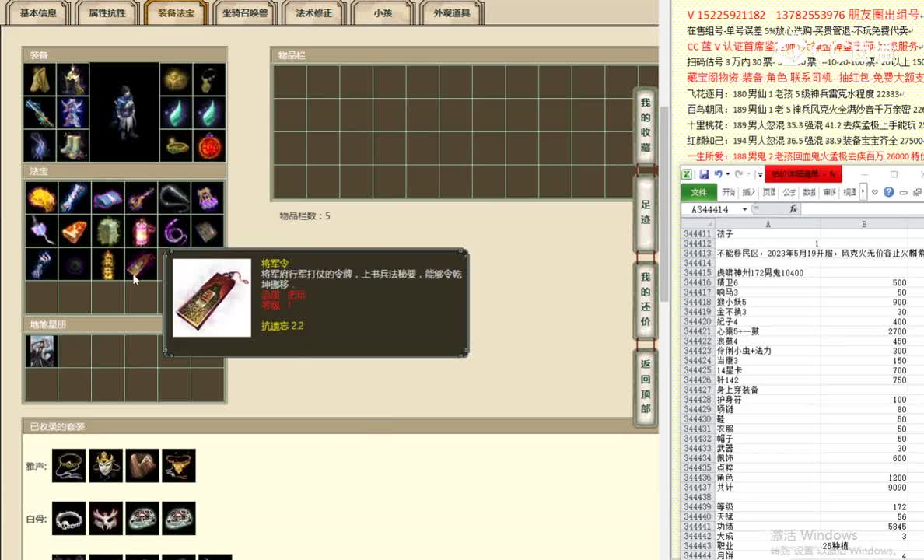
Task: Open 我的还价 side button
Action: [x=646, y=299]
